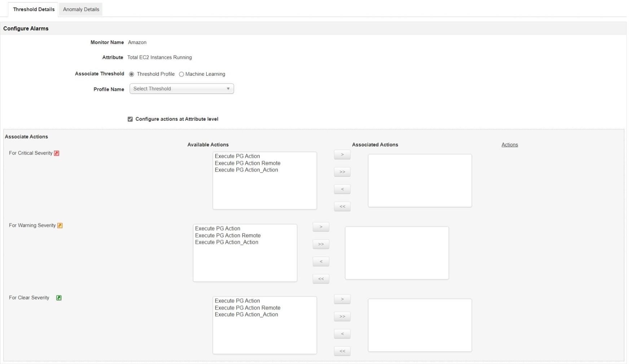The height and width of the screenshot is (364, 633).
Task: Uncheck Configure actions at Attribute level
Action: click(130, 119)
